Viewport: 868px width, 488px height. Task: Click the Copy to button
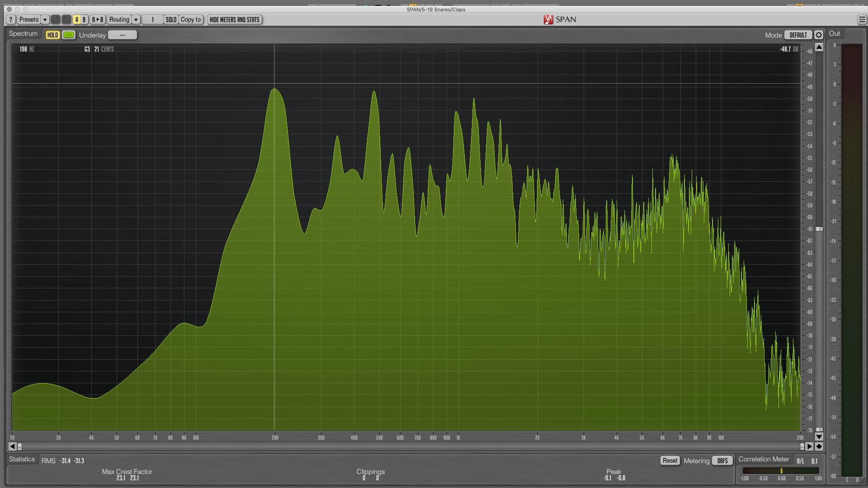pos(191,20)
